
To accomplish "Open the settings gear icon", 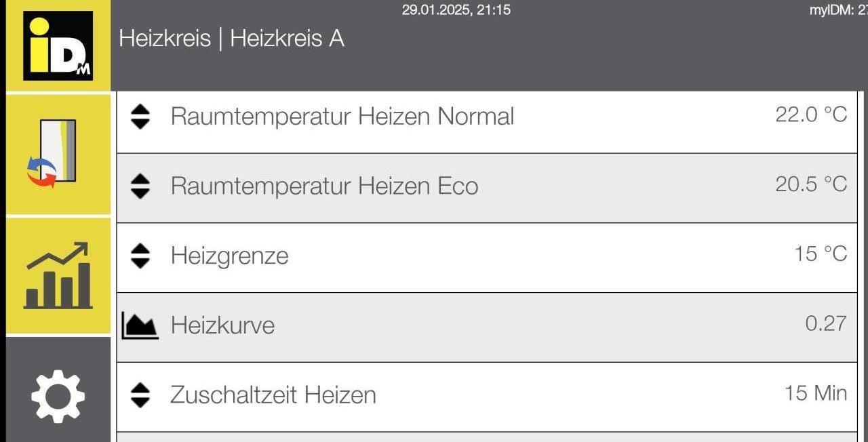I will pos(58,396).
